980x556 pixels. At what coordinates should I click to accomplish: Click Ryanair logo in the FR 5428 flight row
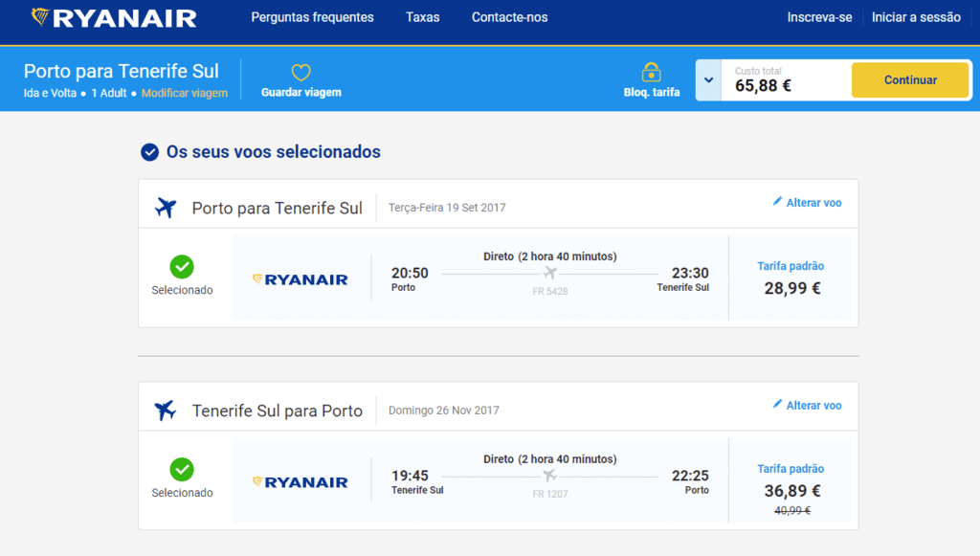pyautogui.click(x=300, y=279)
